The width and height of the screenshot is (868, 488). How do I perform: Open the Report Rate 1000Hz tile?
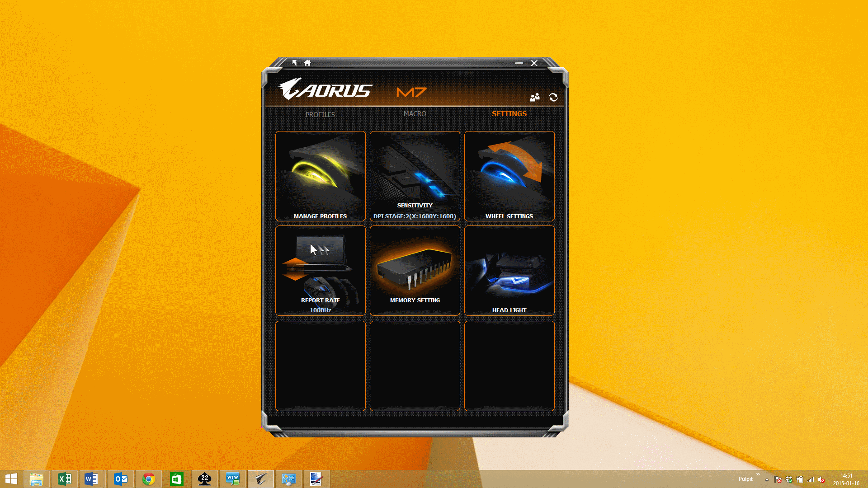tap(320, 270)
